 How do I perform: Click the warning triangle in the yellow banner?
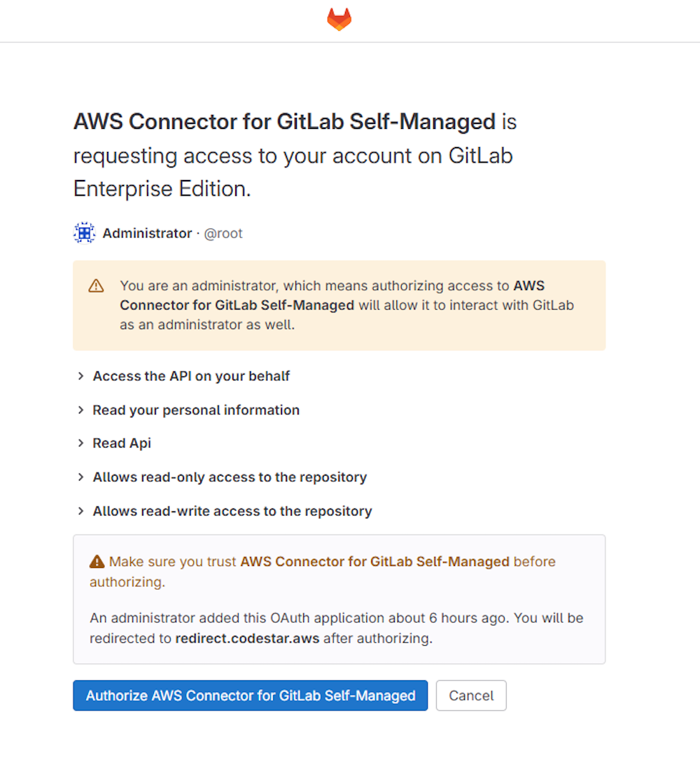point(95,286)
